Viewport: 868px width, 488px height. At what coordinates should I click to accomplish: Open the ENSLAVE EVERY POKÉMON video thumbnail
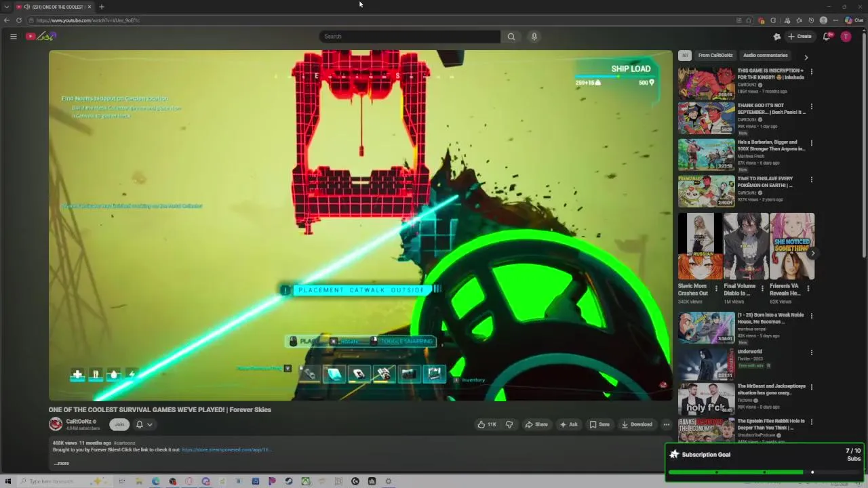[x=706, y=190]
